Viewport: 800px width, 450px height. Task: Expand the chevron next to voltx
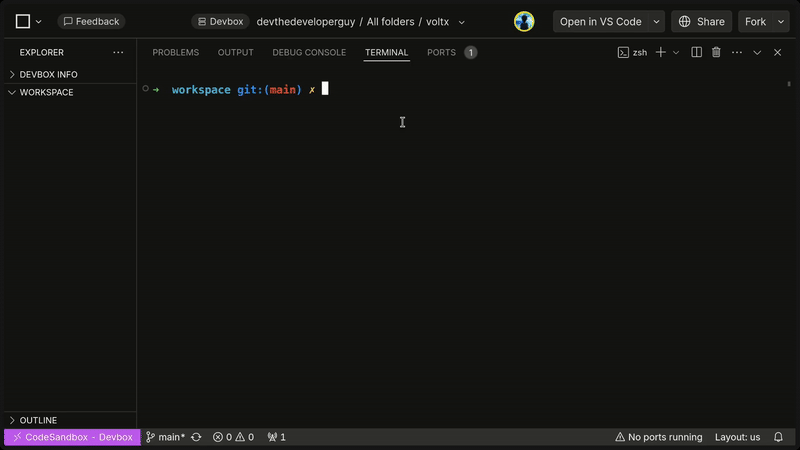click(461, 22)
